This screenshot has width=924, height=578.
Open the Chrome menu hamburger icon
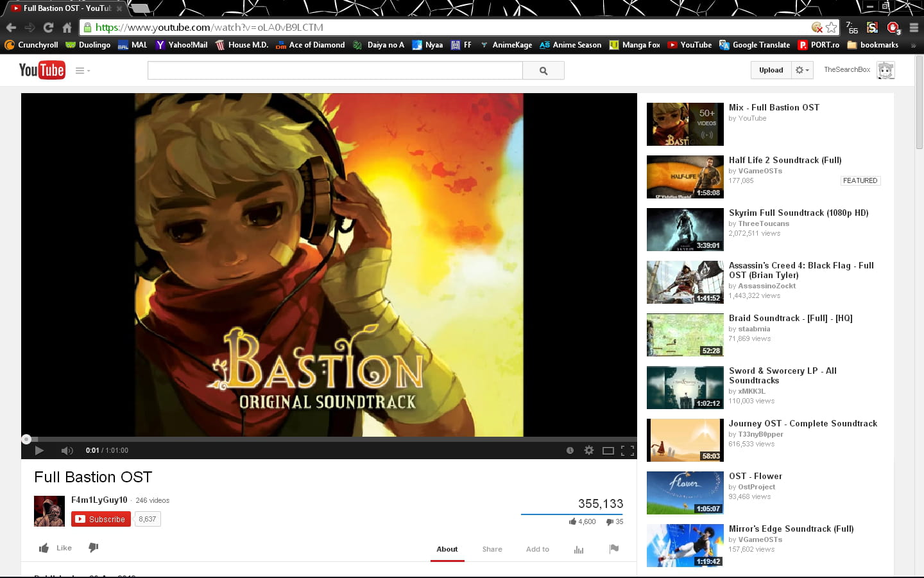(x=914, y=28)
